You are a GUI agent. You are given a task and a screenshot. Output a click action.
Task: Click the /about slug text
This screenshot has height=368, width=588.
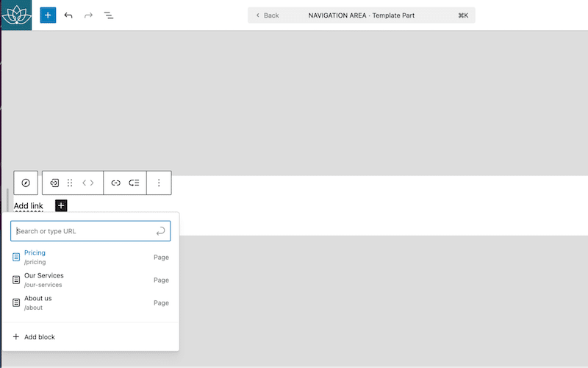point(33,308)
